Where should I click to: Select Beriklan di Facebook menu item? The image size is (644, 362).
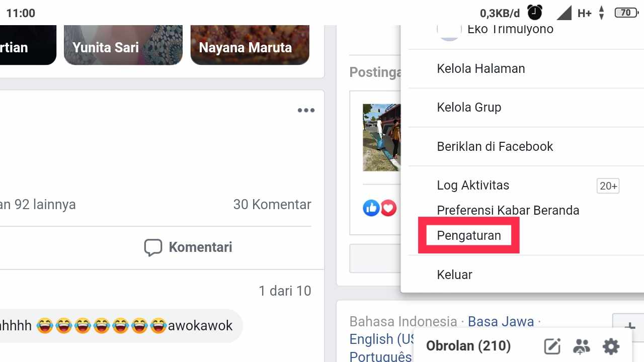[x=495, y=146]
